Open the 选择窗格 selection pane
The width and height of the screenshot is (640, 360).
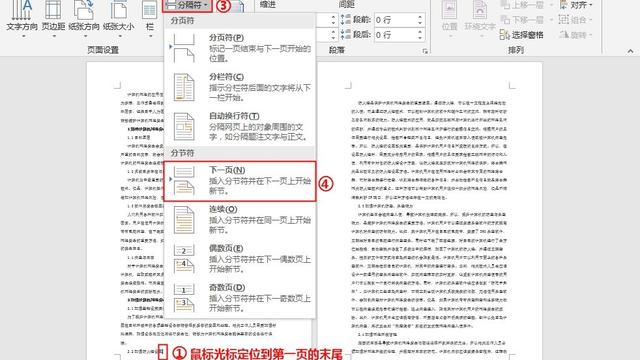tap(522, 35)
